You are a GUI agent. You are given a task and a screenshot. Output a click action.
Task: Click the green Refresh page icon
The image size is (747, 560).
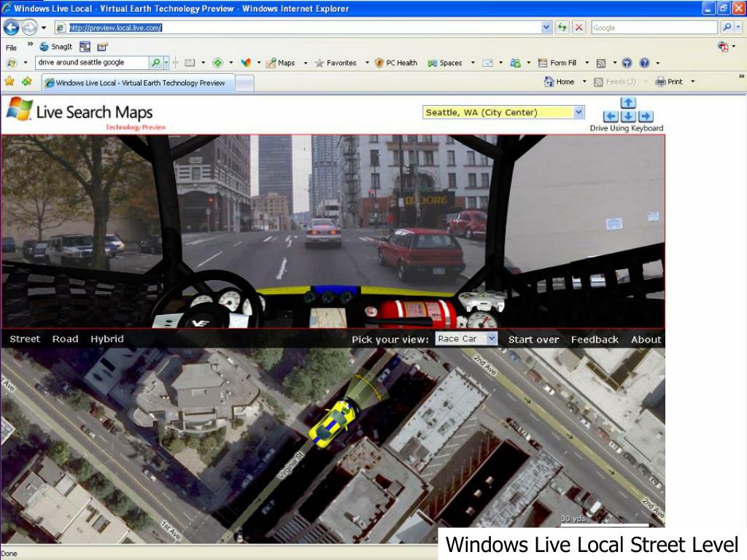[x=562, y=28]
